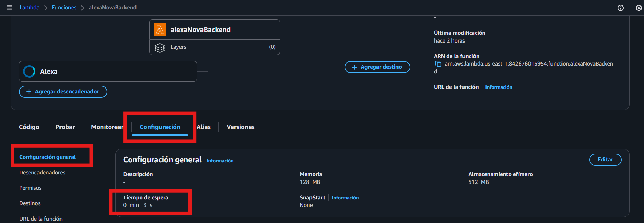Viewport: 644px width, 223px height.
Task: Switch to the Código tab
Action: point(29,127)
